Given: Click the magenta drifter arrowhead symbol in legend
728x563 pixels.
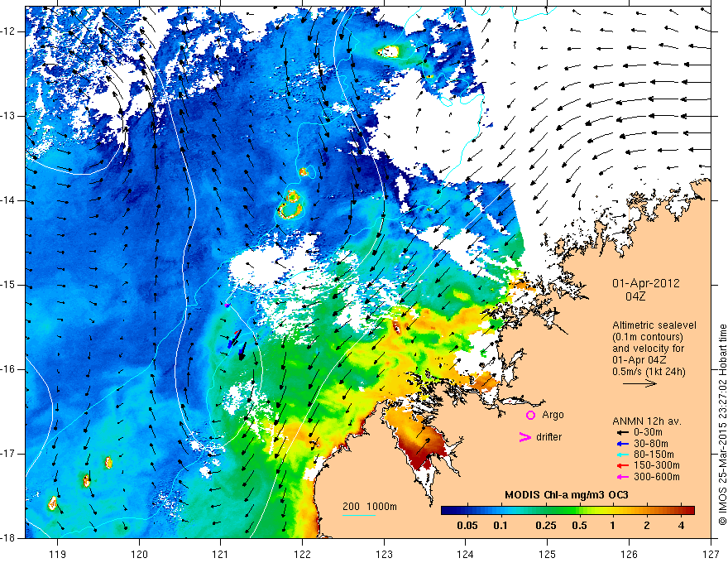Looking at the screenshot, I should 524,437.
